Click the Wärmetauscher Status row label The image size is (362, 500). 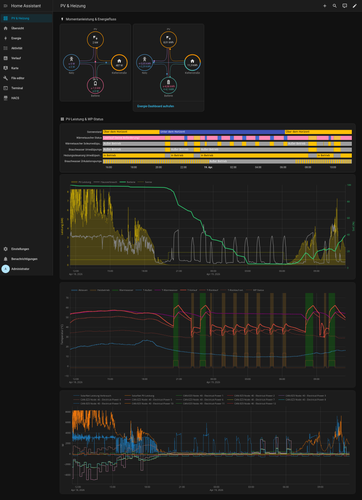[x=89, y=138]
